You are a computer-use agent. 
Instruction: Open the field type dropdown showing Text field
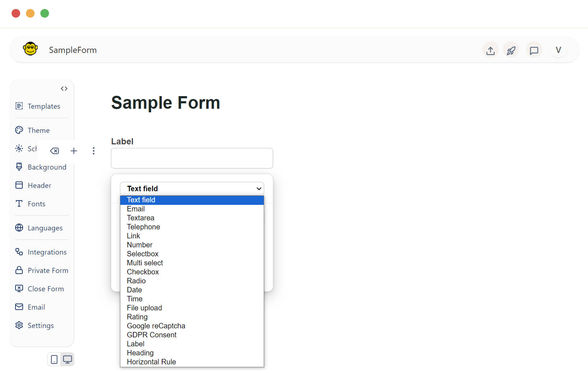point(192,188)
